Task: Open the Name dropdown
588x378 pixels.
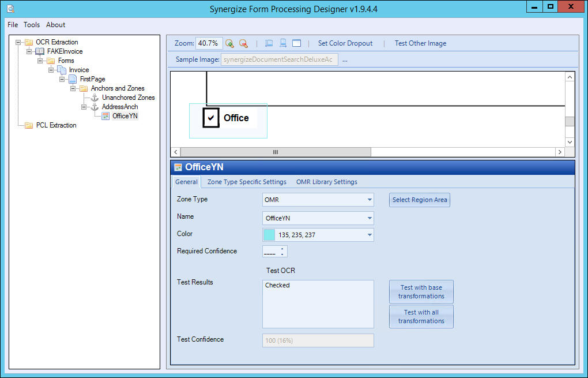Action: tap(370, 218)
